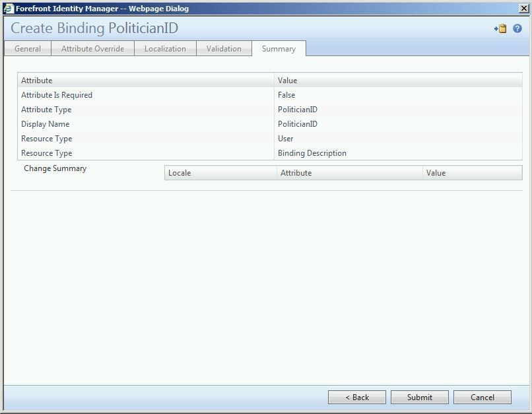The image size is (532, 414).
Task: Select the Validation tab
Action: [224, 48]
